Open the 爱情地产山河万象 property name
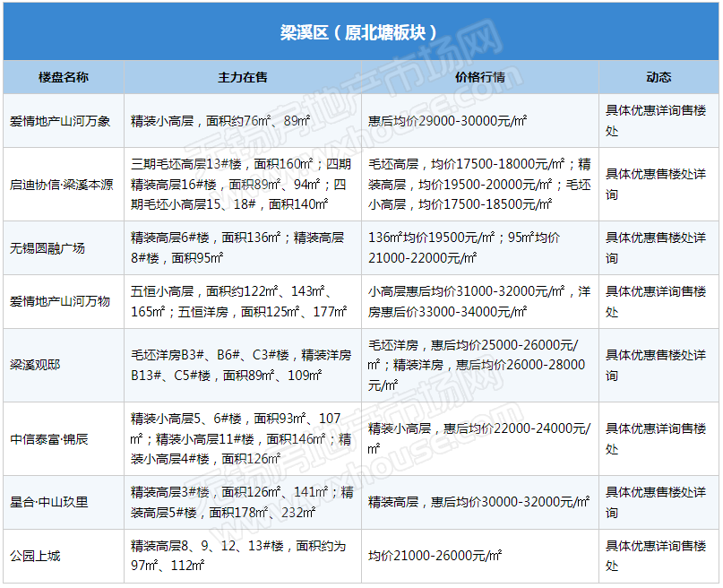Screen dimensions: 723x588 pyautogui.click(x=60, y=121)
